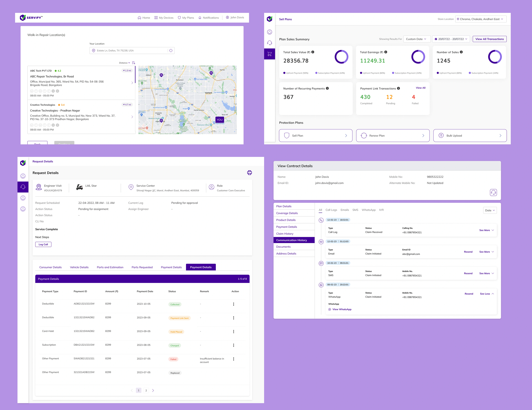Open Notifications in the top navigation
This screenshot has height=410, width=532.
(209, 18)
